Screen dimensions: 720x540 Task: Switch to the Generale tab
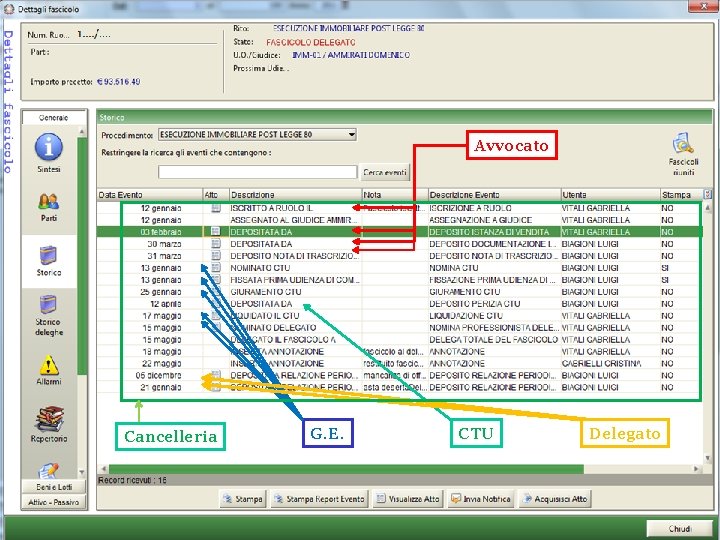pyautogui.click(x=54, y=118)
